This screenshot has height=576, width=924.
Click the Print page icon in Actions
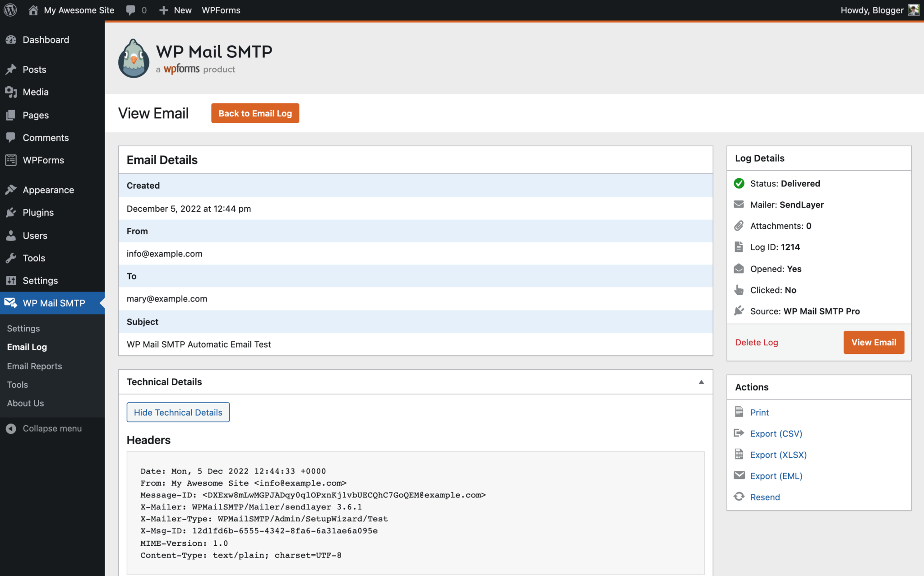point(739,412)
